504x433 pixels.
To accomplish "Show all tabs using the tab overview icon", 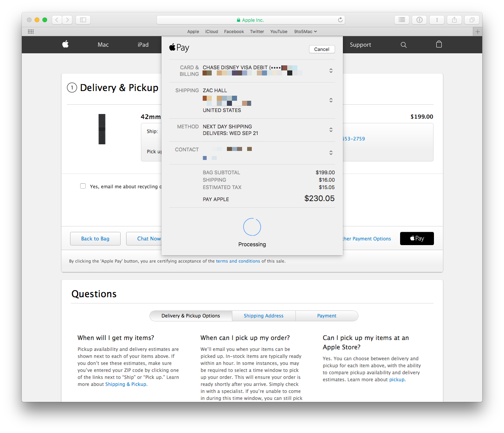I will (472, 19).
